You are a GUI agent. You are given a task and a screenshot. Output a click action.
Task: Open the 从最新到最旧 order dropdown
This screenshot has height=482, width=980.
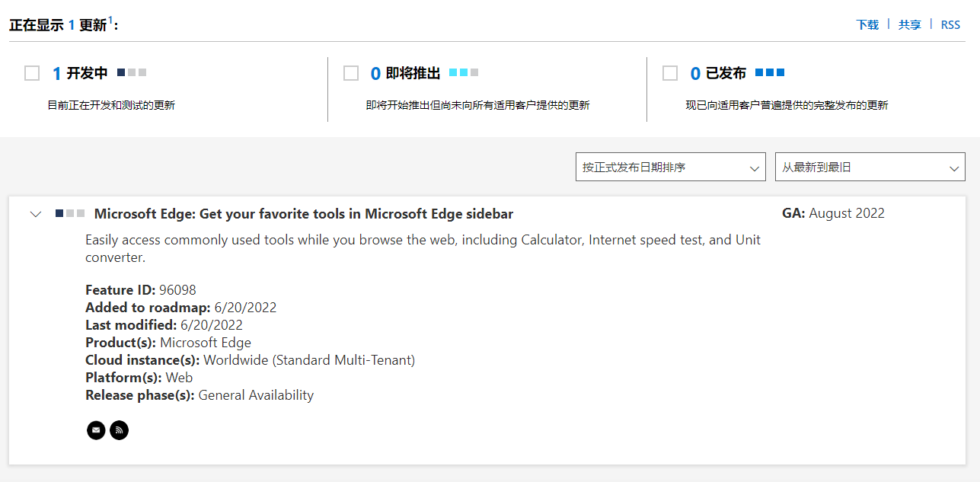point(870,168)
